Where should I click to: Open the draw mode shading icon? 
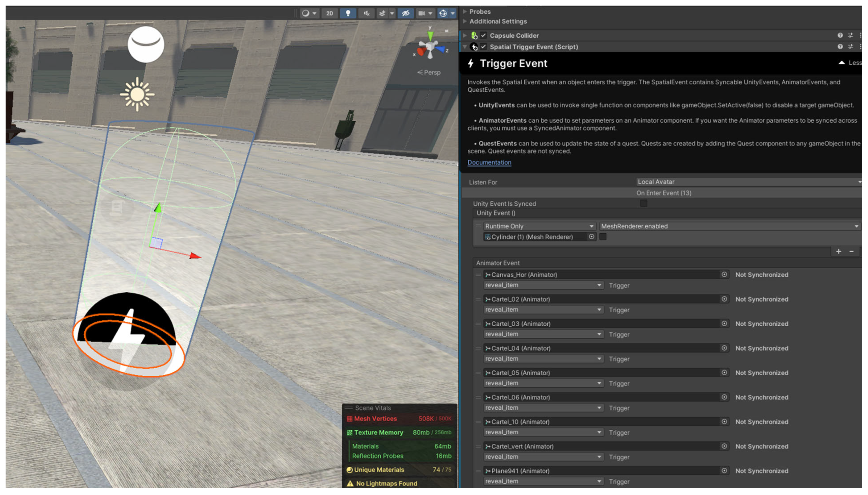tap(306, 13)
